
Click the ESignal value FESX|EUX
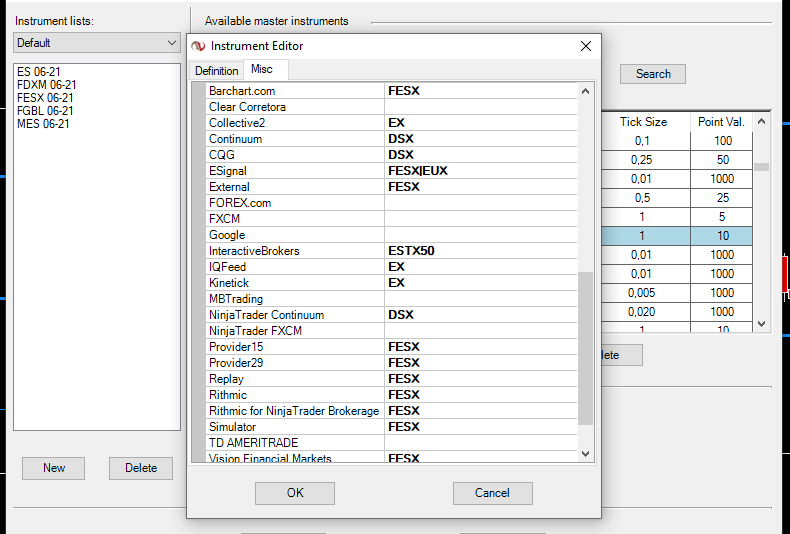point(481,171)
